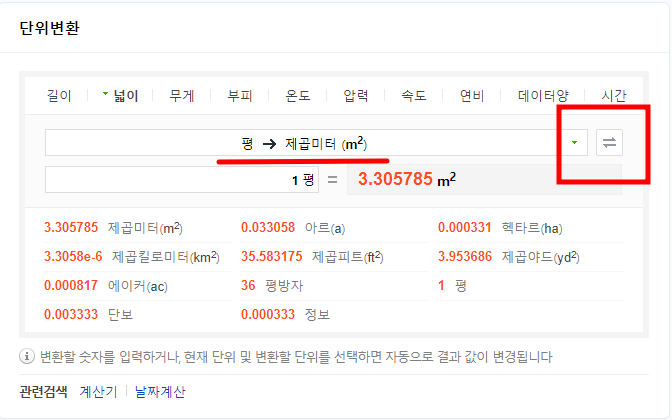
Task: Select the 0.000333 정보 result row
Action: click(334, 315)
